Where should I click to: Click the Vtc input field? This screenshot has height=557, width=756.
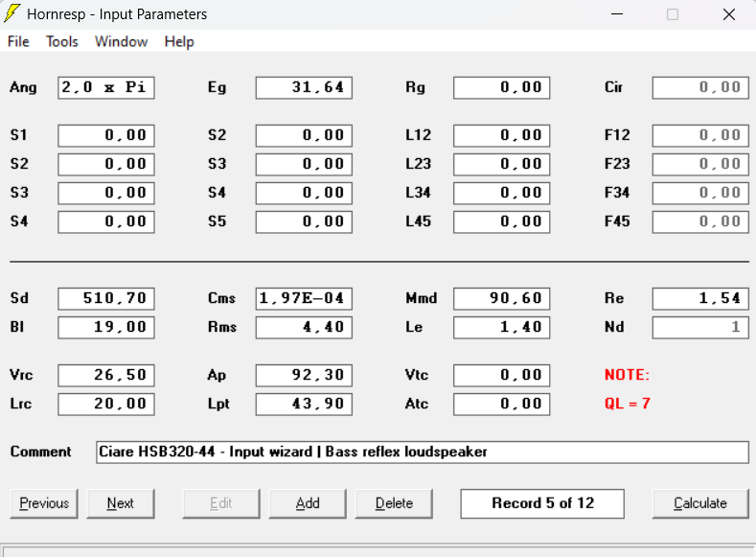coord(501,375)
